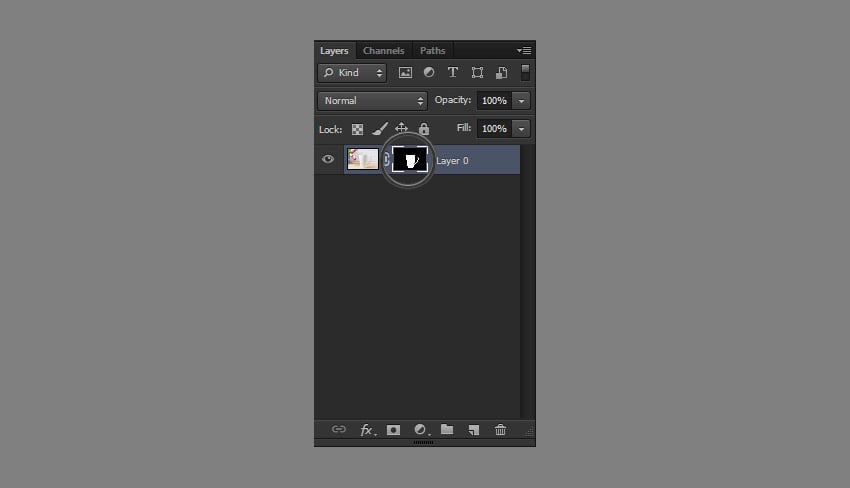The image size is (850, 488).
Task: Filter for type layers icon
Action: point(453,73)
